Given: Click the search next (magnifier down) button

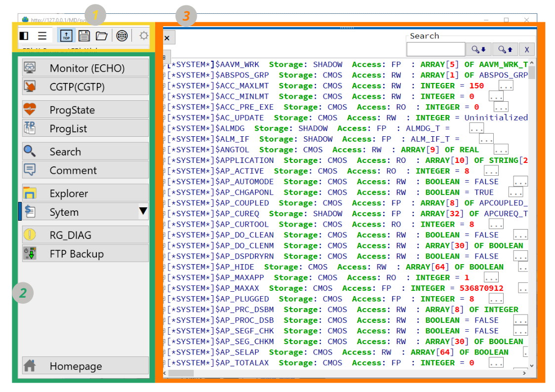Looking at the screenshot, I should 478,49.
